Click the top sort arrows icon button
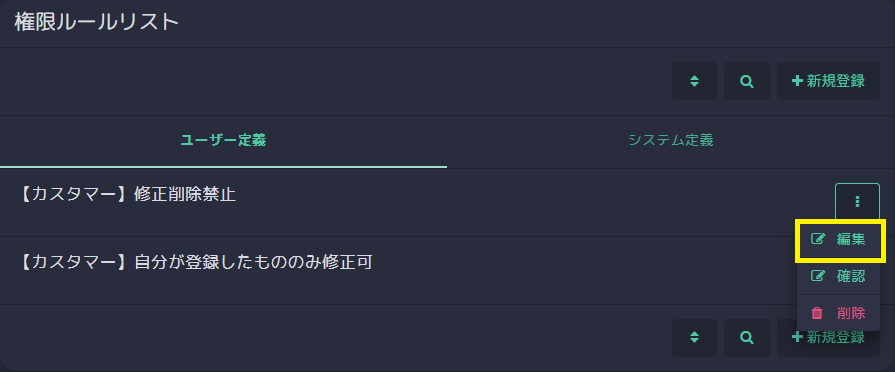Image resolution: width=895 pixels, height=372 pixels. pos(694,81)
